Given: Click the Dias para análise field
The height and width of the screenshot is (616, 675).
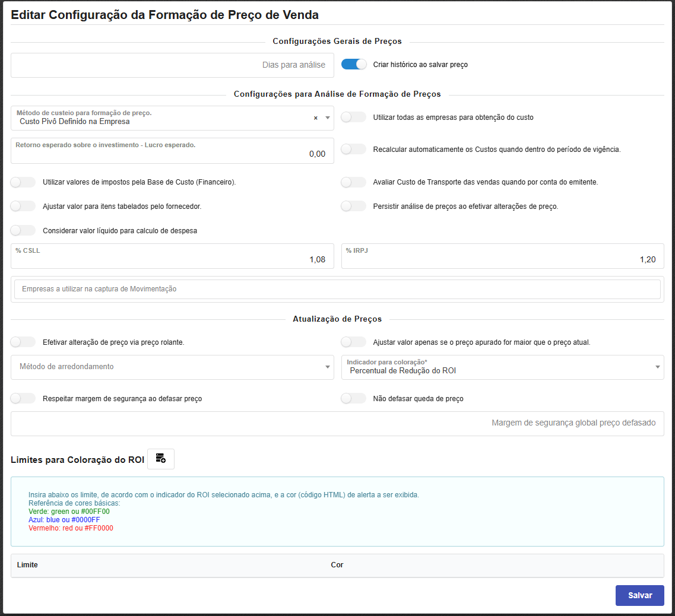Looking at the screenshot, I should (172, 65).
